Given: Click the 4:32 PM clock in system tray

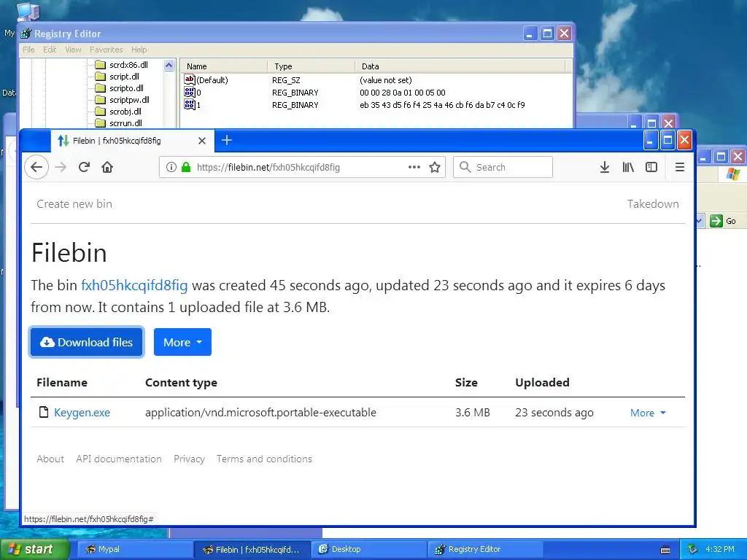Looking at the screenshot, I should (720, 549).
